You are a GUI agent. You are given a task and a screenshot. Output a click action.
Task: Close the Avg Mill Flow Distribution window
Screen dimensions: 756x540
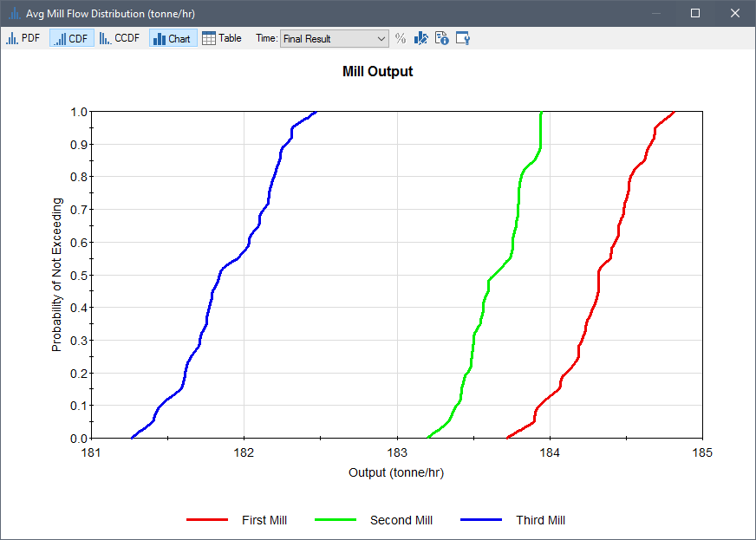(x=735, y=14)
